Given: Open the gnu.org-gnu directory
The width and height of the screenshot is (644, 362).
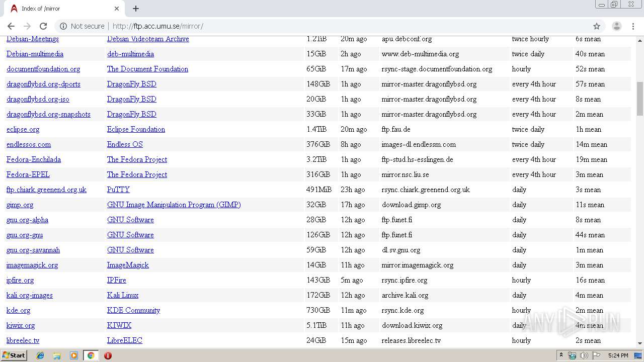Looking at the screenshot, I should click(x=25, y=235).
